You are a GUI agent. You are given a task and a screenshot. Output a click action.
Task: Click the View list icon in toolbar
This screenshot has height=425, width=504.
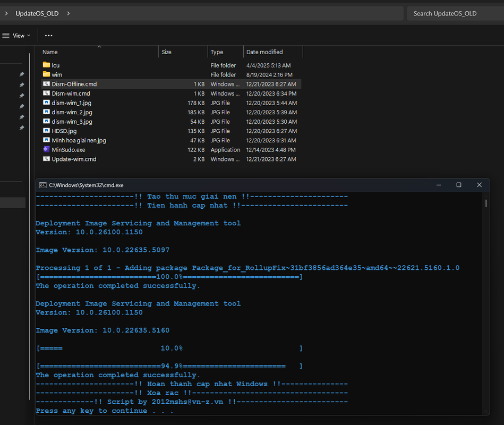coord(6,36)
